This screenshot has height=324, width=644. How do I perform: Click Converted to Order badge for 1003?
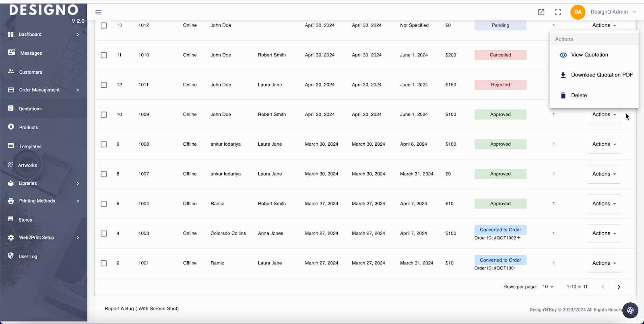[x=500, y=230]
